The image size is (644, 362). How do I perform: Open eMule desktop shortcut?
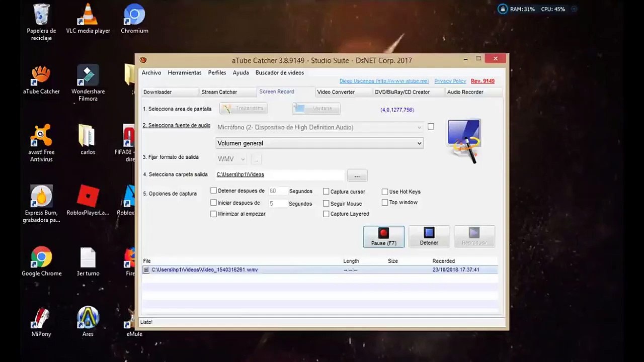point(134,322)
